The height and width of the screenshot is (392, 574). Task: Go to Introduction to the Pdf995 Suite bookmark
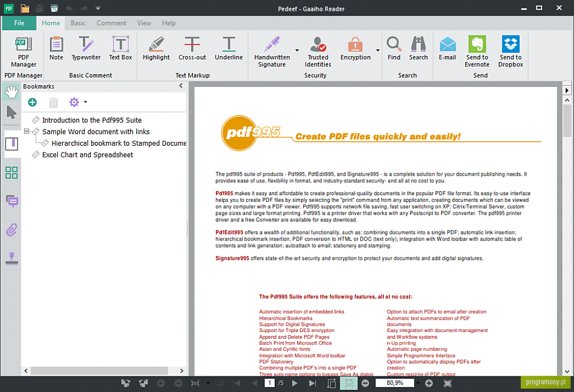pos(92,120)
